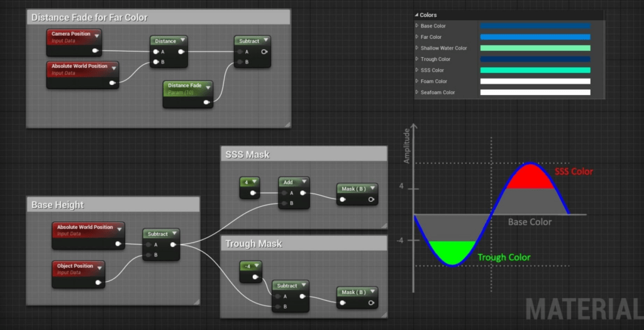Click output pin of Mask (B) in SSS Mask box
Image resolution: width=644 pixels, height=330 pixels.
pos(371,199)
